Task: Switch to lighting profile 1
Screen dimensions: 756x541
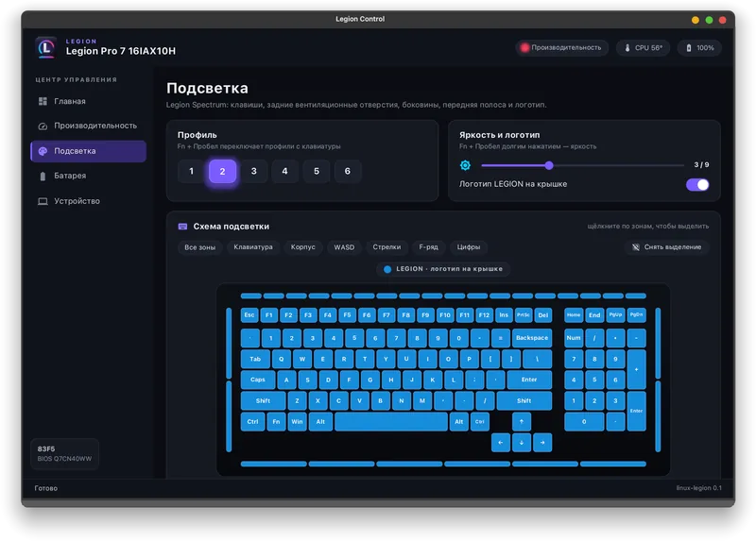Action: click(192, 171)
